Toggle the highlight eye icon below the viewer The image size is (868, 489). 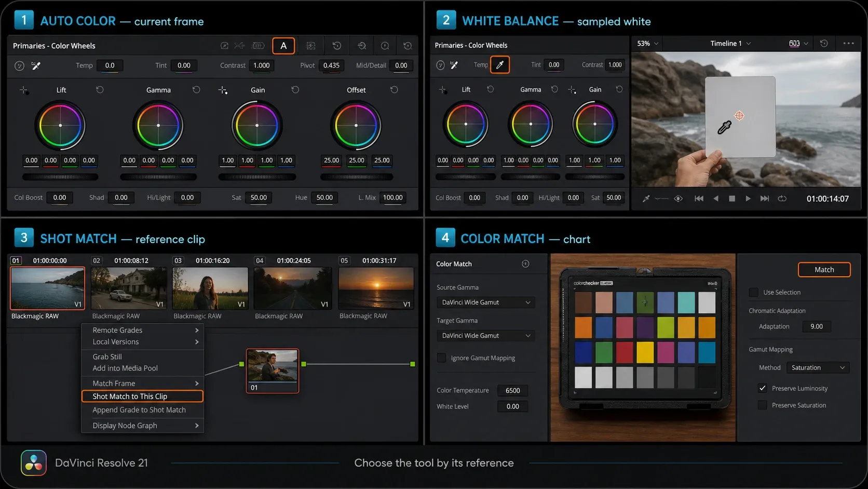click(x=678, y=199)
